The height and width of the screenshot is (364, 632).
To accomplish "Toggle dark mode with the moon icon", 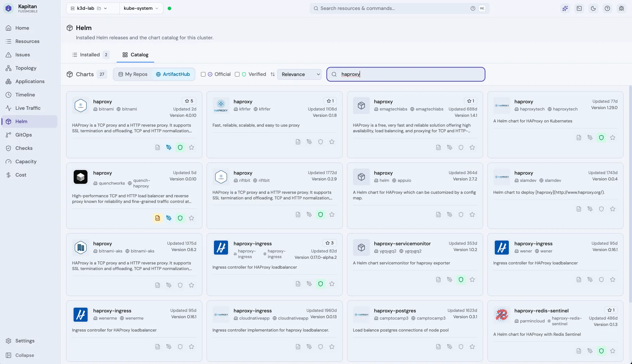I will click(593, 8).
